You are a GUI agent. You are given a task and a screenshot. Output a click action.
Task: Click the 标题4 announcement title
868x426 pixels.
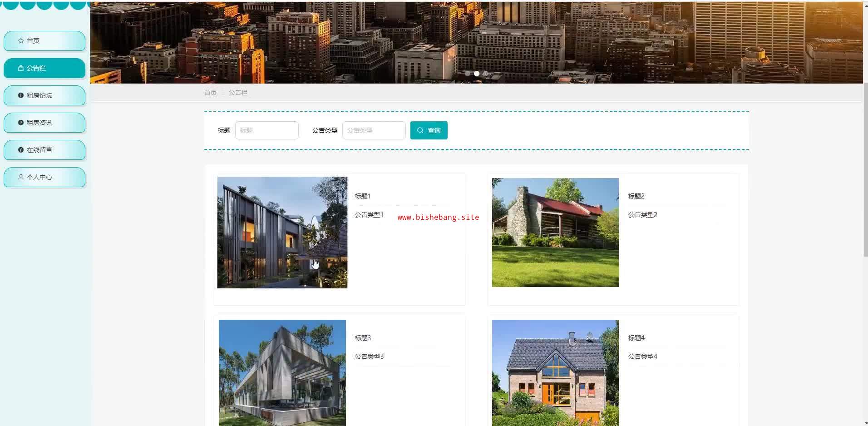point(636,338)
